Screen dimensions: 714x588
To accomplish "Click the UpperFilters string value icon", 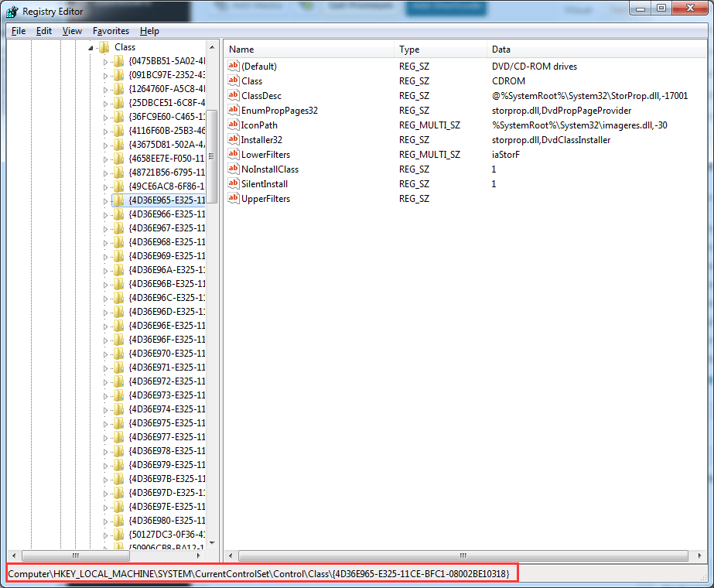I will click(x=233, y=198).
